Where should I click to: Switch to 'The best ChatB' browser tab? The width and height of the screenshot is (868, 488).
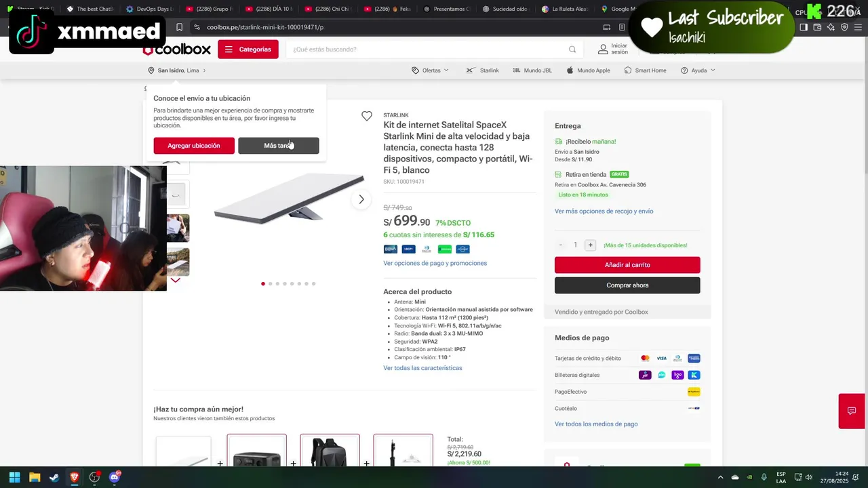click(90, 9)
